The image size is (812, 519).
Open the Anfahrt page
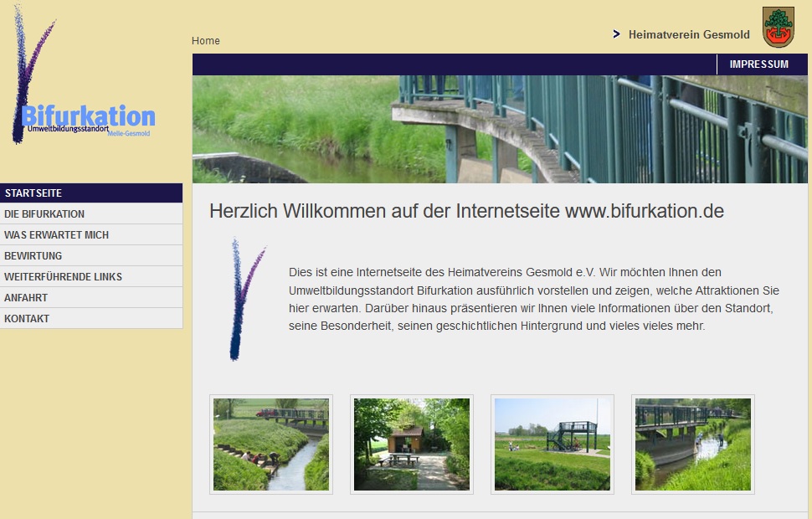[91, 297]
